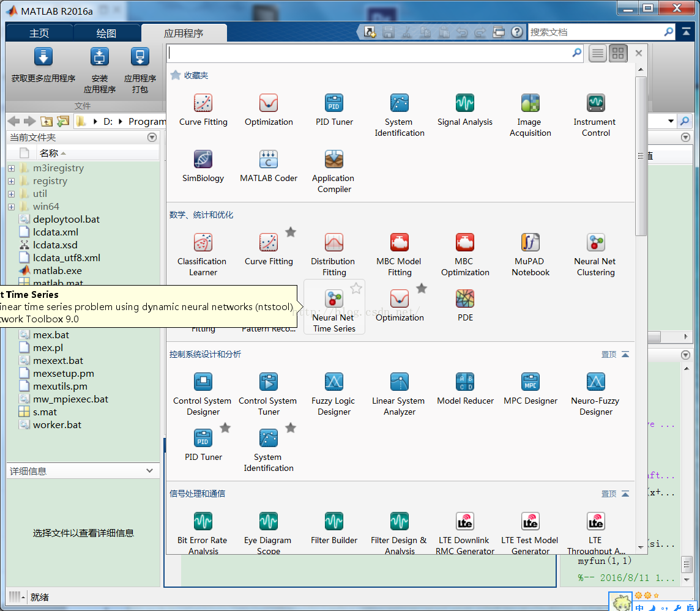Expand the registry folder node
Screen dimensions: 700x611
tap(11, 181)
